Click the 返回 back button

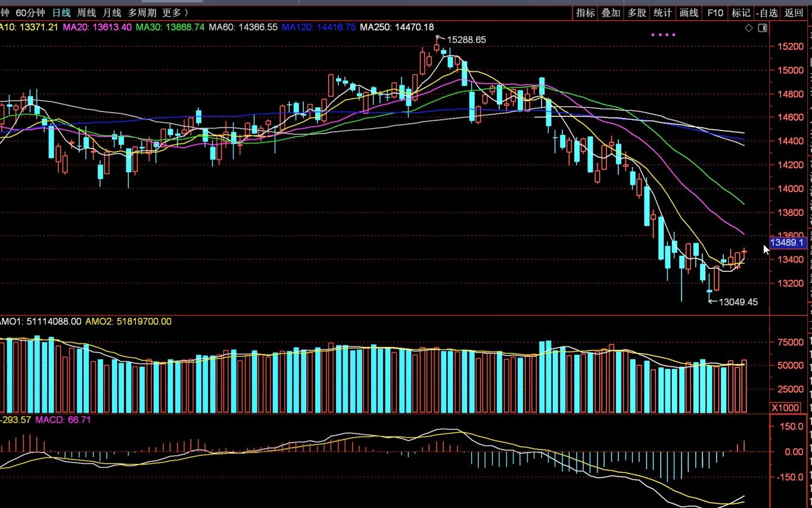[x=794, y=13]
